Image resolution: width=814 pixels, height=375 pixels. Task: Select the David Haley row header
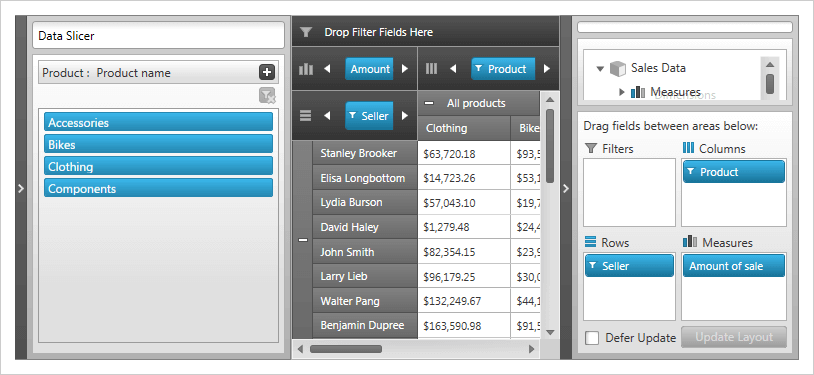(365, 227)
